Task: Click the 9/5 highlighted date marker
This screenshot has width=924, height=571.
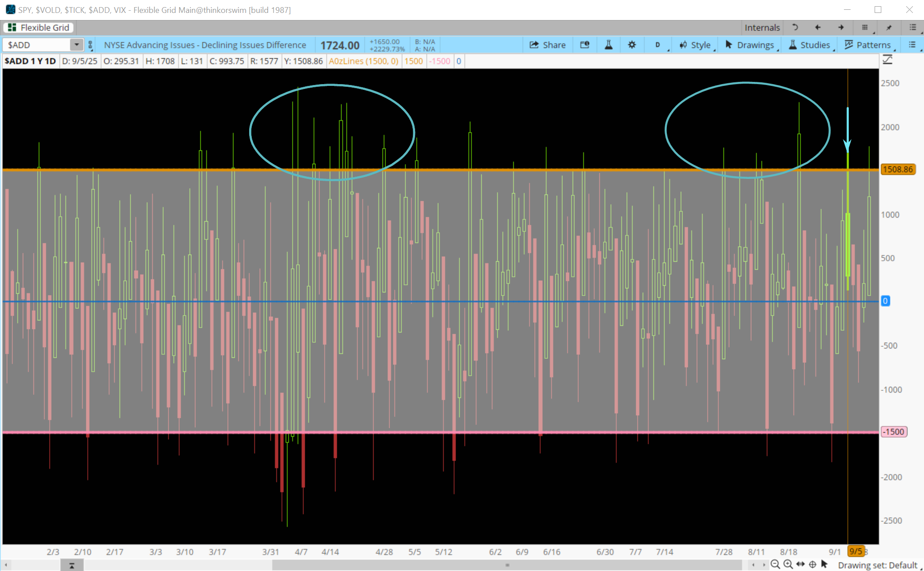Action: (856, 551)
